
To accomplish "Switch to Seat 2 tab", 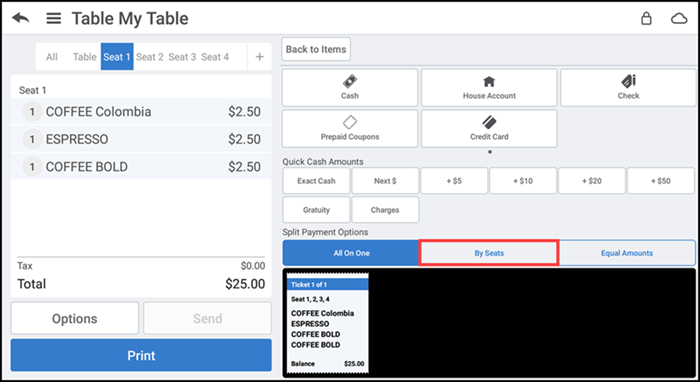I will coord(150,57).
